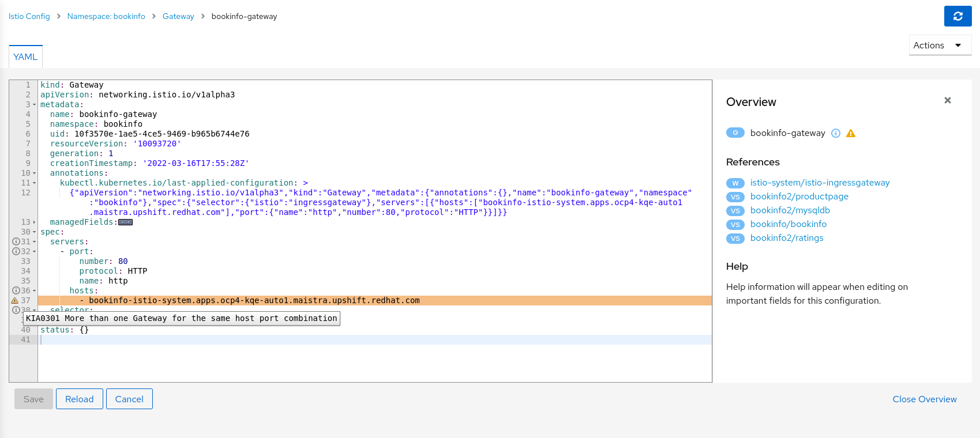Go to Istio Config breadcrumb

tap(29, 16)
